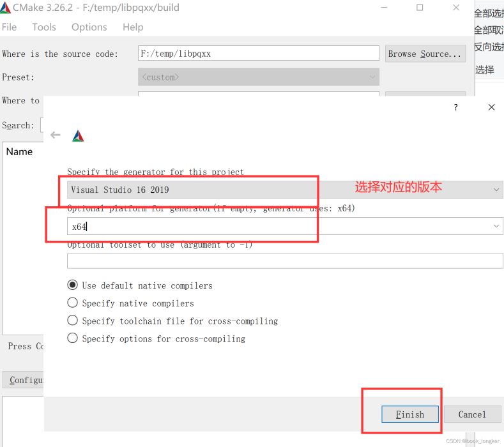Expand the optional platform x64 dropdown arrow
Viewport: 504px width, 447px height.
click(x=496, y=226)
